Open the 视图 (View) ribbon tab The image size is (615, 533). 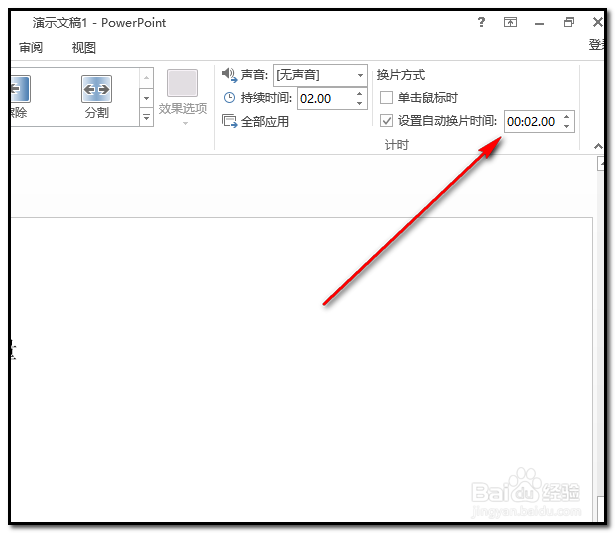84,47
